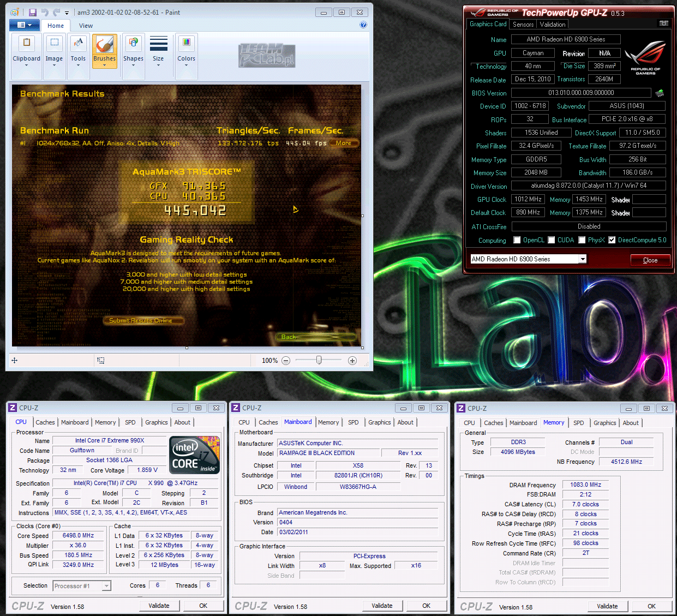Click the Intel Core i7 logo in CPU-Z
Viewport: 677px width, 616px height.
194,454
